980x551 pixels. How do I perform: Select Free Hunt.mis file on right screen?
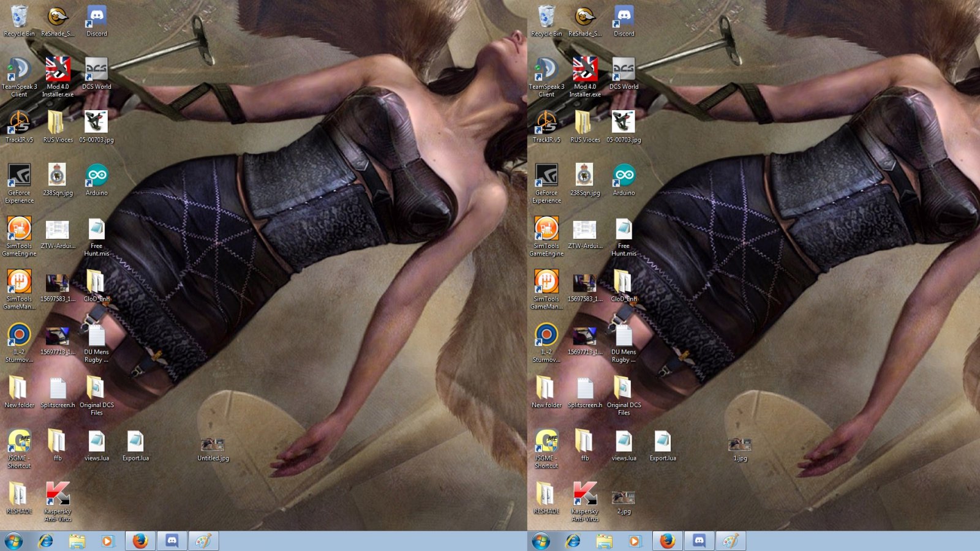[x=624, y=237]
